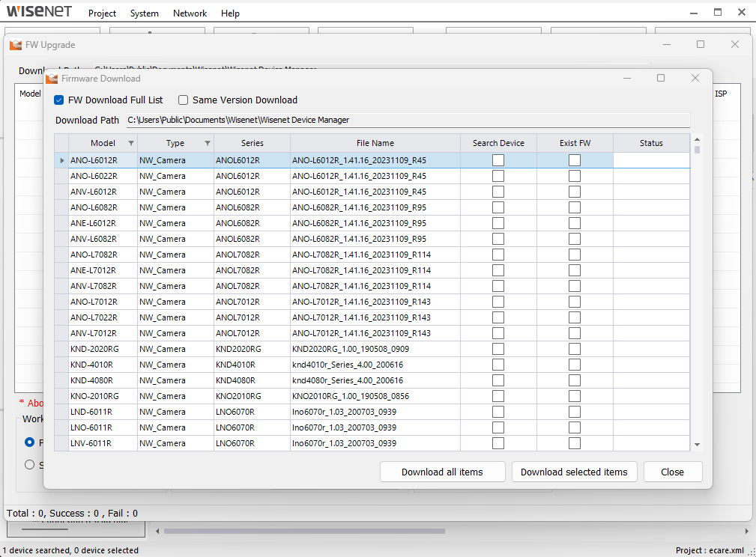Click the Close button in Firmware Download

pyautogui.click(x=672, y=472)
